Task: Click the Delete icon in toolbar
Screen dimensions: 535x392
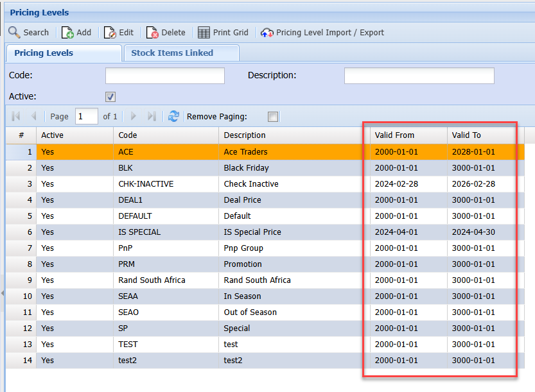Action: [152, 33]
